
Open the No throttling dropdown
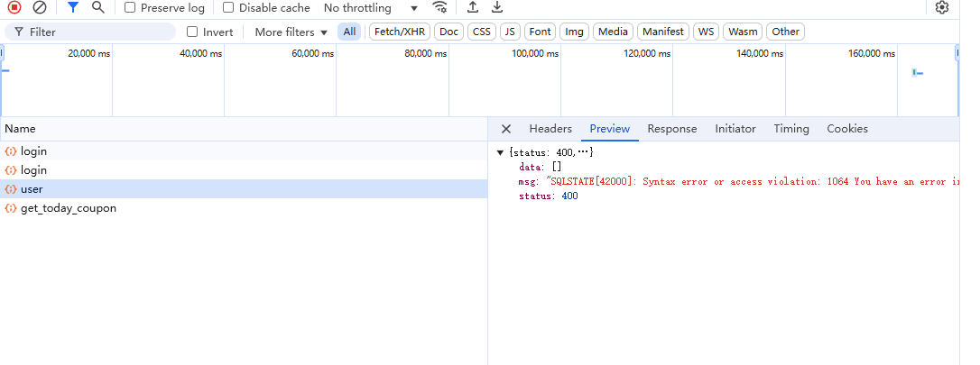click(370, 8)
